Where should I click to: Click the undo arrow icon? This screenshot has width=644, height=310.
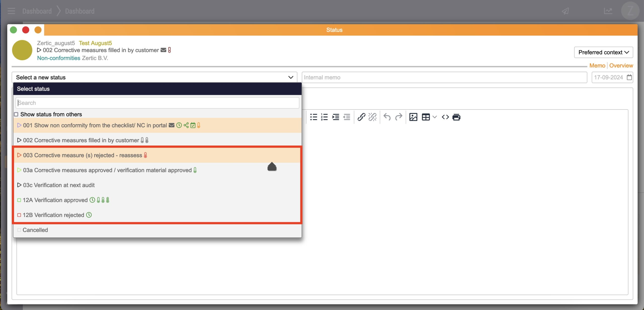pos(387,117)
